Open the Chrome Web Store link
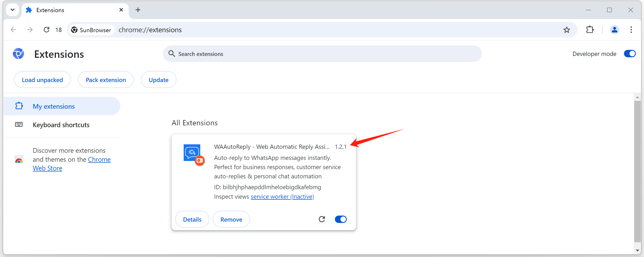The width and height of the screenshot is (644, 257). [99, 160]
